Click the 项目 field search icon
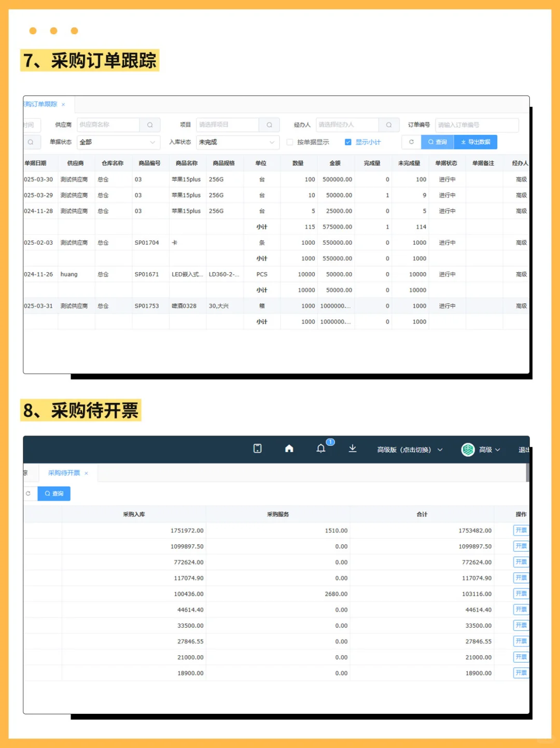Viewport: 560px width, 748px height. [269, 124]
